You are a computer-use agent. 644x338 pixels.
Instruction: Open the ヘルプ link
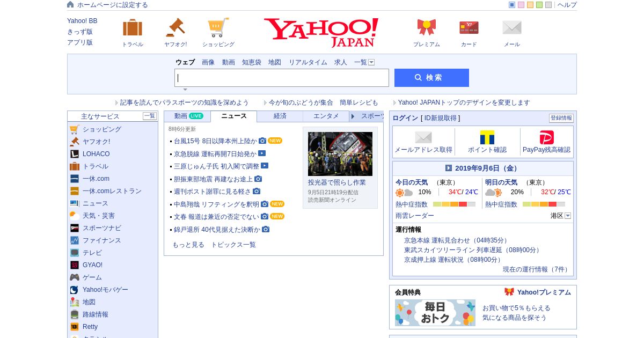tap(567, 5)
